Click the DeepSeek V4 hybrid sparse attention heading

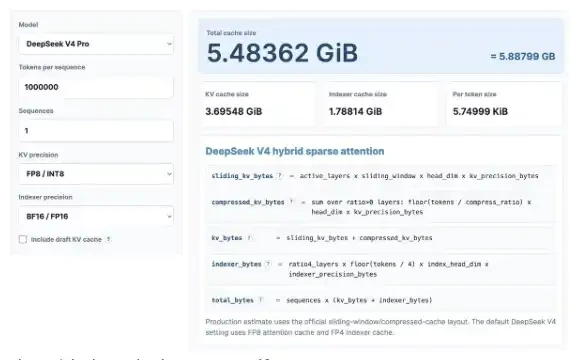295,151
